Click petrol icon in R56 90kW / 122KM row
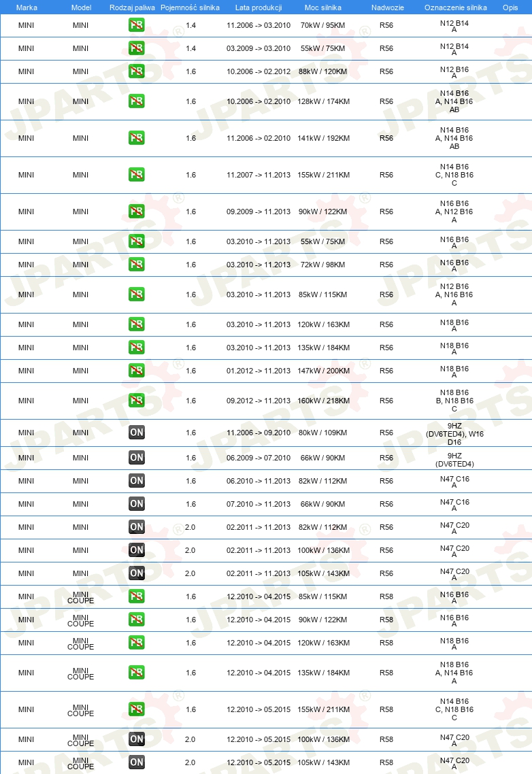 136,212
